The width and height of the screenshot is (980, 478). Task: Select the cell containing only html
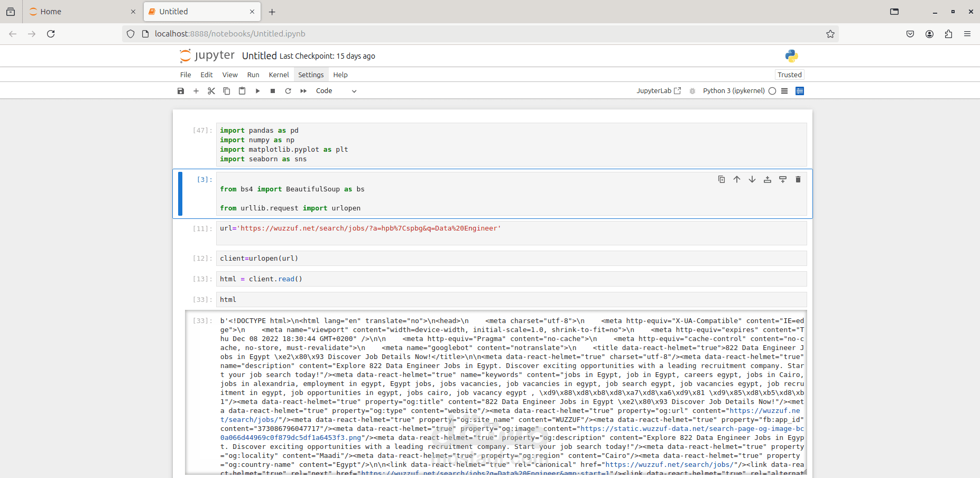click(x=511, y=300)
